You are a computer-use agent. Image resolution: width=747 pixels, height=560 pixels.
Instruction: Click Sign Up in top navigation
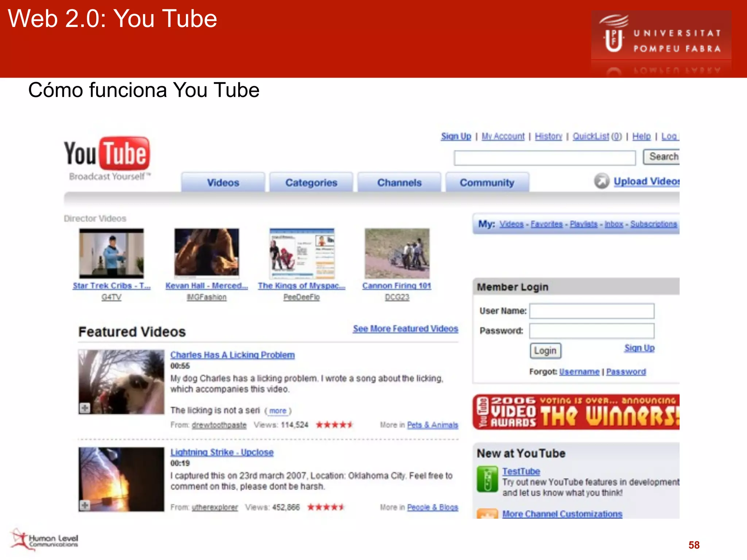click(456, 136)
